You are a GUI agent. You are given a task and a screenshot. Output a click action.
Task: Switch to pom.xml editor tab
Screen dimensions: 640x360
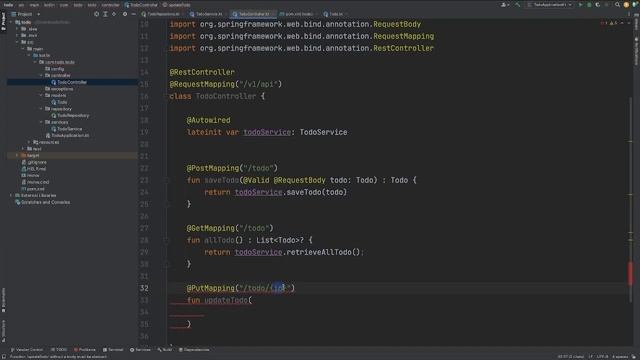click(298, 14)
